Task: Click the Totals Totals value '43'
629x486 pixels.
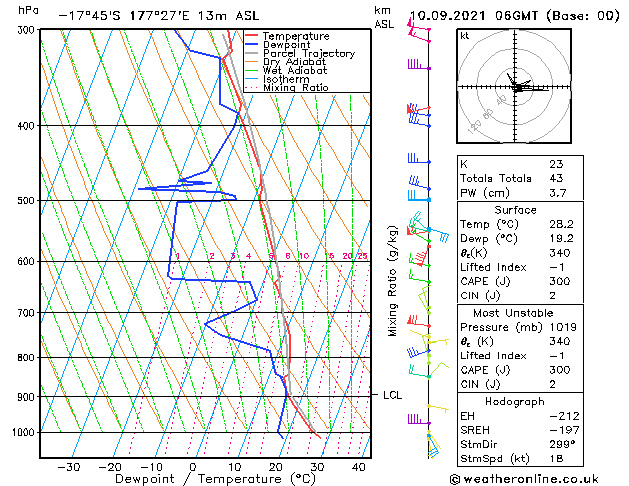Action: click(x=556, y=178)
